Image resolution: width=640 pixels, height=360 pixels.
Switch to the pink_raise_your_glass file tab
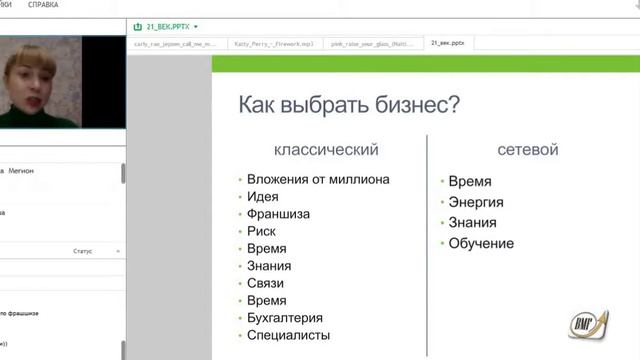(372, 44)
